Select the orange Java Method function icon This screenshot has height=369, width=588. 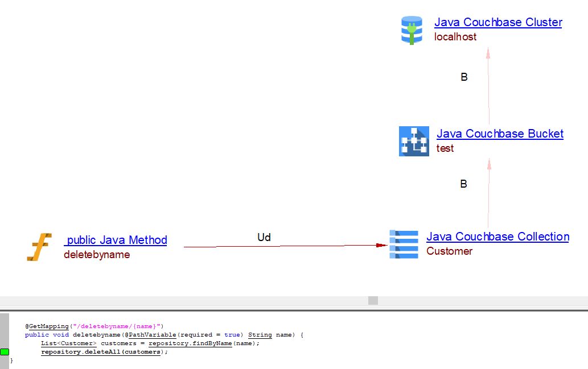(x=39, y=247)
